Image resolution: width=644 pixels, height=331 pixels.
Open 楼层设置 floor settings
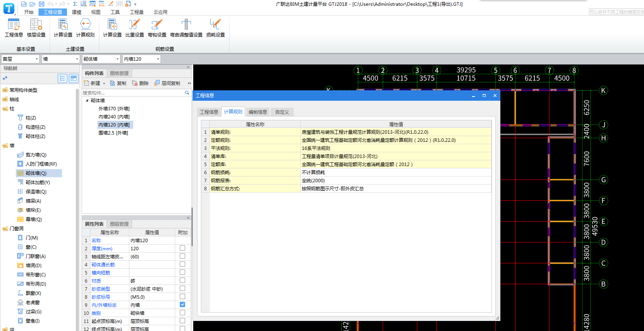(x=36, y=28)
